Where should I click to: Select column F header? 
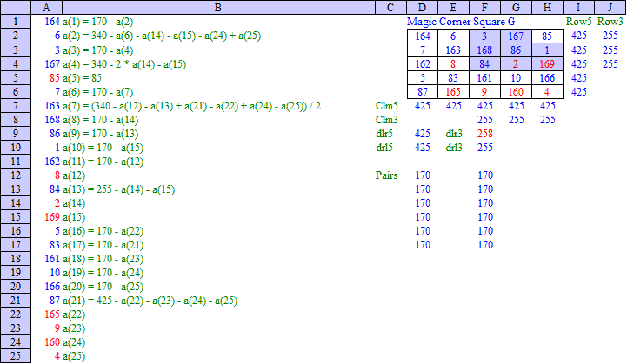[484, 7]
